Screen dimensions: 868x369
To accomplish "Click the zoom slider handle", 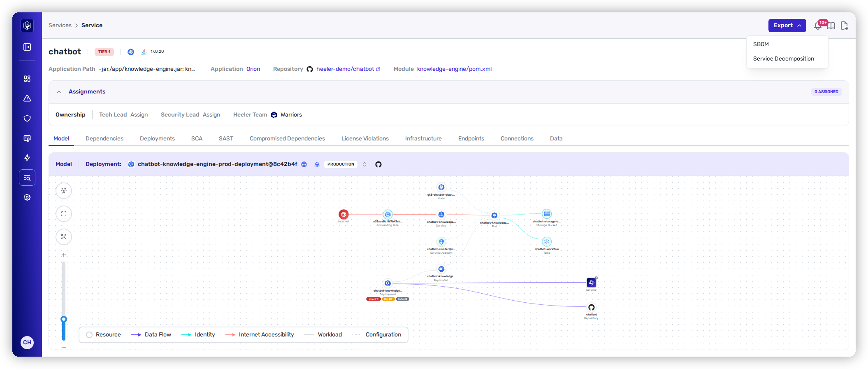I will click(x=64, y=319).
